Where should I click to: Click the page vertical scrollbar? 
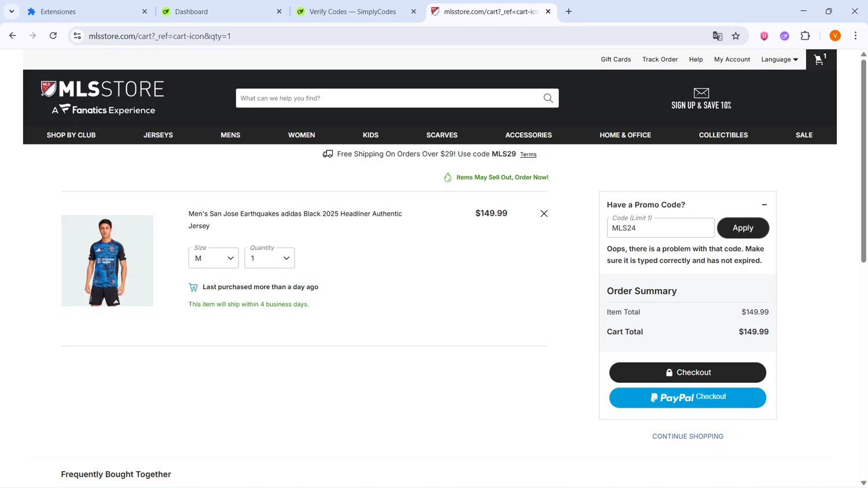tap(863, 160)
